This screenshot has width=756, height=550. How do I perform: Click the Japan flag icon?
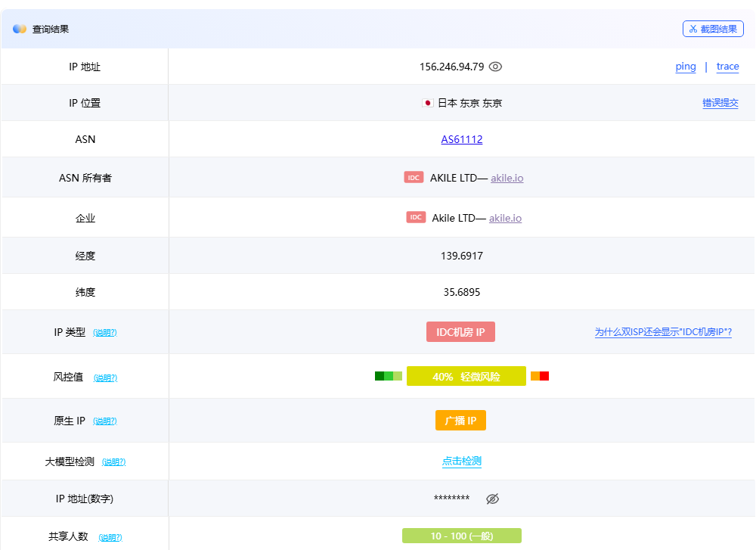coord(428,103)
